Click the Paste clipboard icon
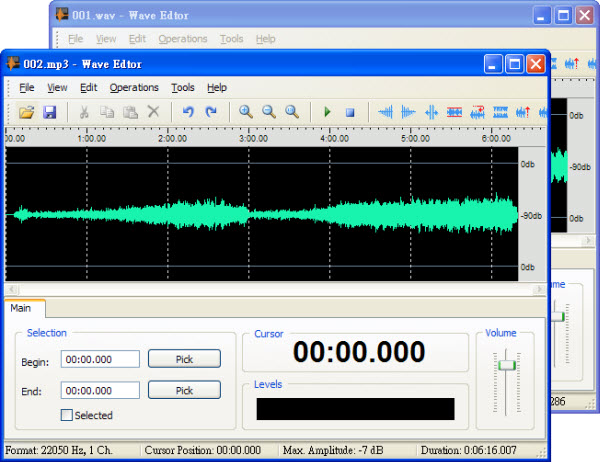600x462 pixels. point(130,112)
